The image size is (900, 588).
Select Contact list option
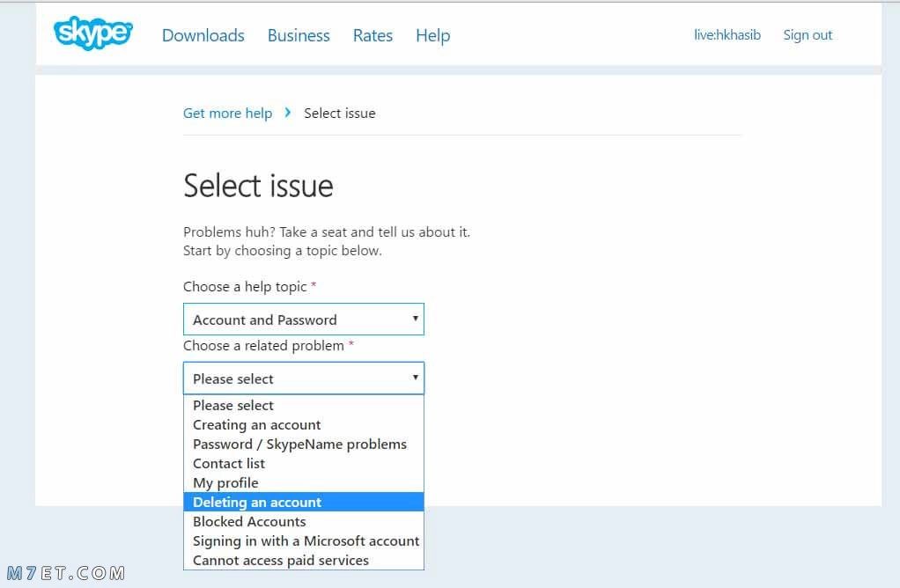click(x=304, y=464)
